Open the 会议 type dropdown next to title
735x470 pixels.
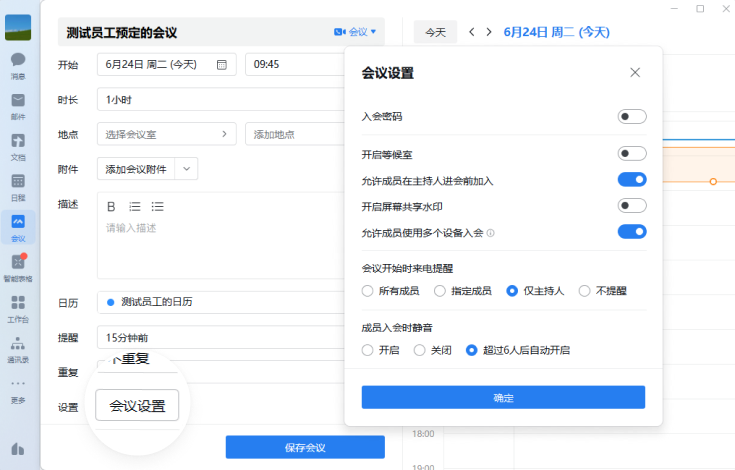click(x=356, y=32)
